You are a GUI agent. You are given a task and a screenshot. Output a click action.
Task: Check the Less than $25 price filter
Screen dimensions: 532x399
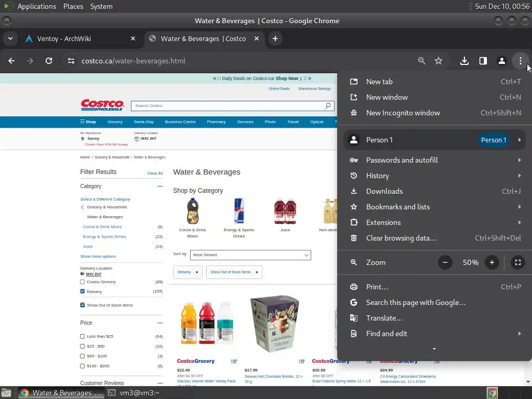82,336
